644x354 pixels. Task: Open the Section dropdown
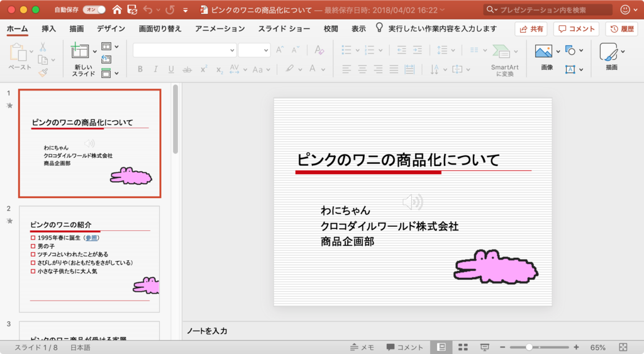(x=110, y=73)
